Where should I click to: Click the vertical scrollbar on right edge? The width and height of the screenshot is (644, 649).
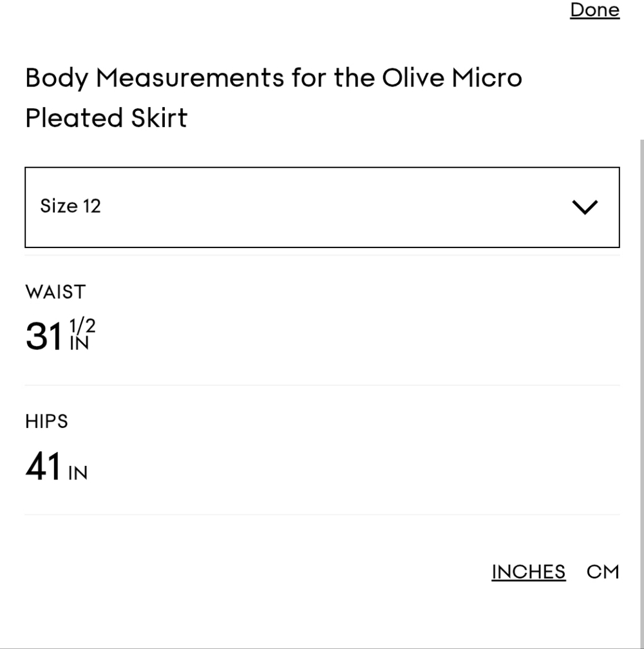coord(641,393)
